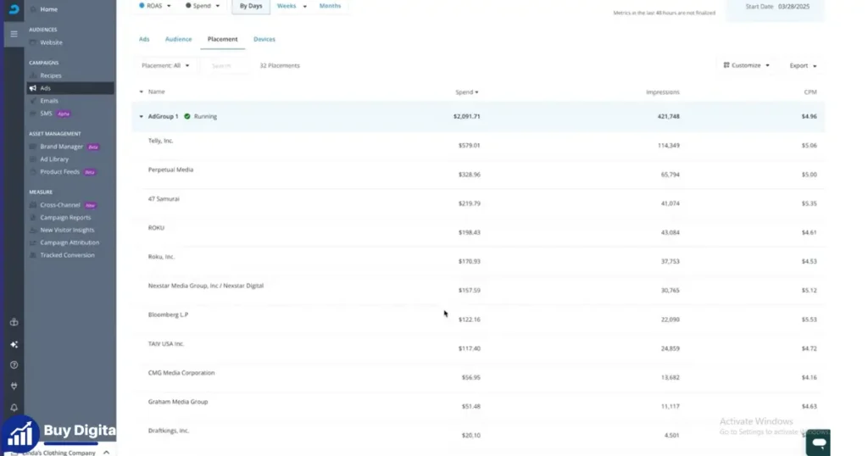
Task: Select the Months view
Action: 330,6
